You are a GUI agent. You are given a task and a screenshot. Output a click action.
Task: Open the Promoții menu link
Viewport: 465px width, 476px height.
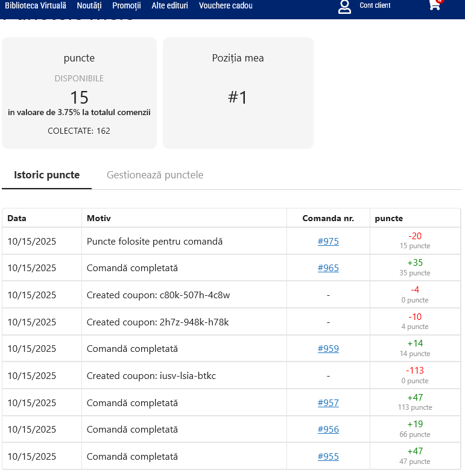[x=127, y=5]
